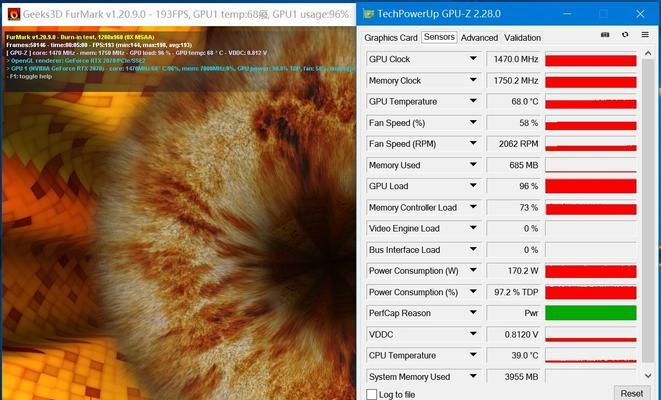Viewport: 661px width, 400px height.
Task: Open the GPU Load sensor dropdown
Action: point(473,185)
